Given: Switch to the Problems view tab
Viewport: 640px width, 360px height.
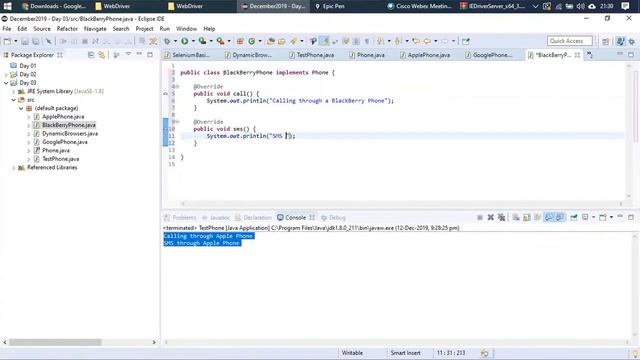Looking at the screenshot, I should coord(180,218).
